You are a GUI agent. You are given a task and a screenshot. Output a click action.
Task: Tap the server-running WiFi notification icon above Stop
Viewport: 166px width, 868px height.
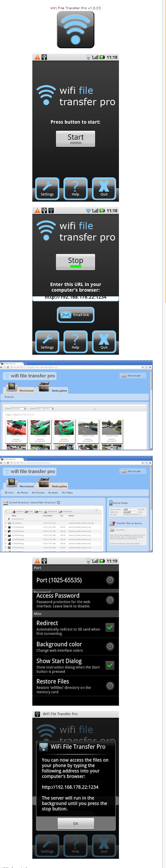point(51,211)
